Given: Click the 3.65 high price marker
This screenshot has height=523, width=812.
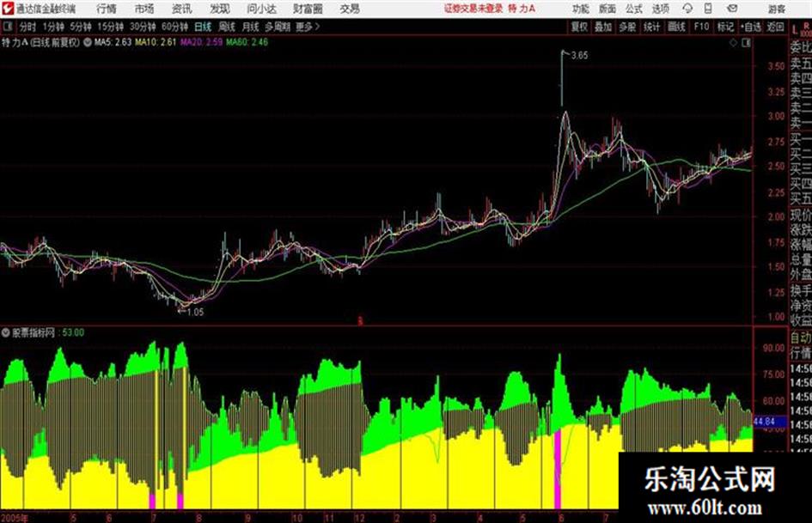Looking at the screenshot, I should [579, 55].
